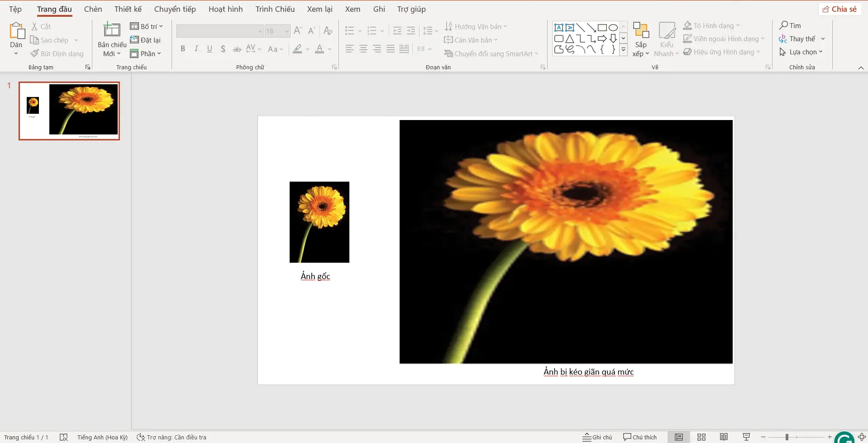The width and height of the screenshot is (868, 443).
Task: Start slideshow from status bar icon
Action: 746,437
